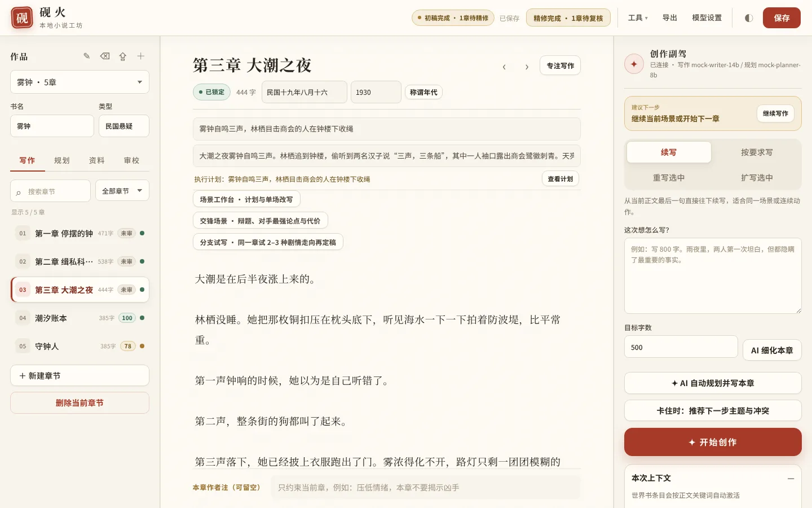Screen dimensions: 812x508
Task: Click 新建章节 button
Action: pos(80,375)
